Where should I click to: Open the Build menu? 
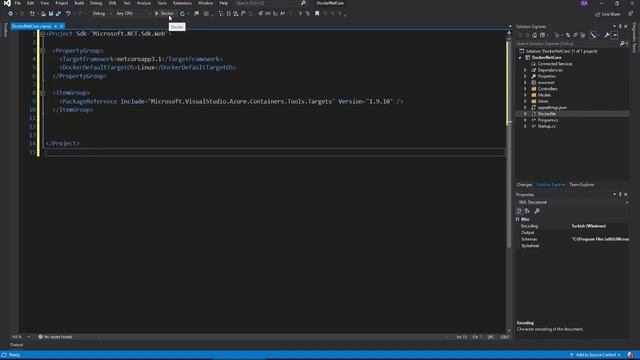point(79,3)
